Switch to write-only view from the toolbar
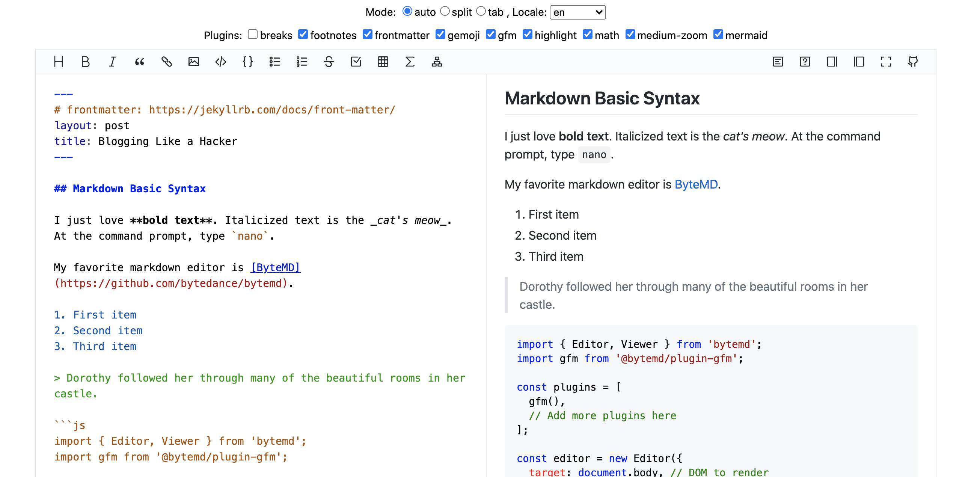 [832, 62]
